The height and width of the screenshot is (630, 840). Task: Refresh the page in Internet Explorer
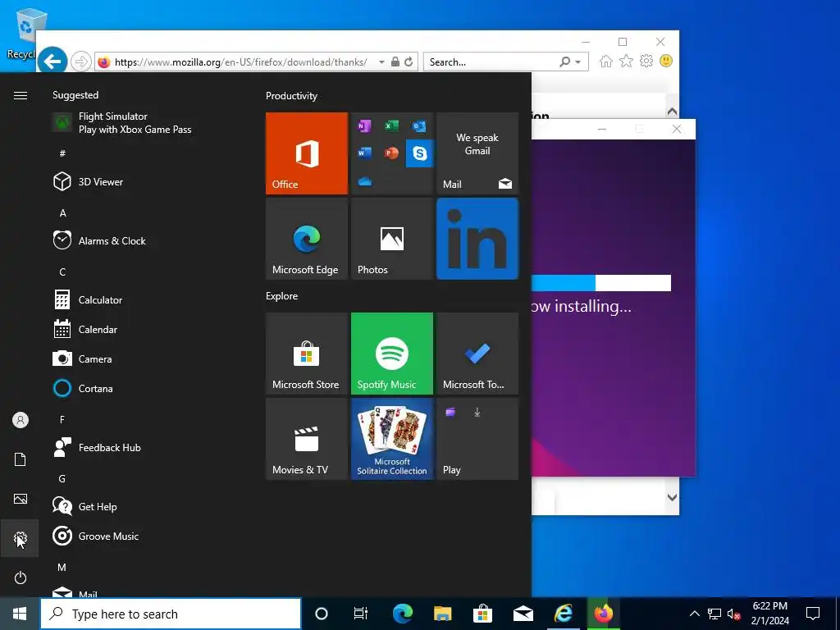coord(409,62)
